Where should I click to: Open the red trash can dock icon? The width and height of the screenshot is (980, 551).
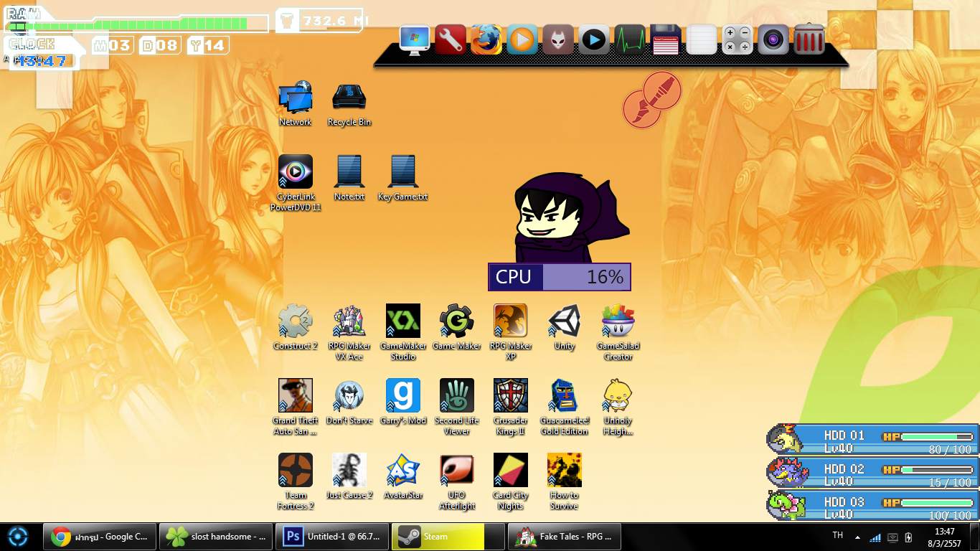click(809, 38)
